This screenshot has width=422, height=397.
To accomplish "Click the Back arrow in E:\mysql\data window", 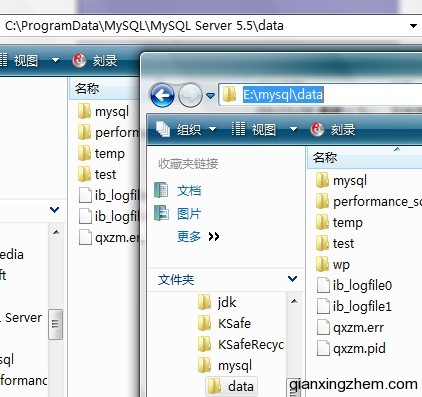I will pos(162,95).
